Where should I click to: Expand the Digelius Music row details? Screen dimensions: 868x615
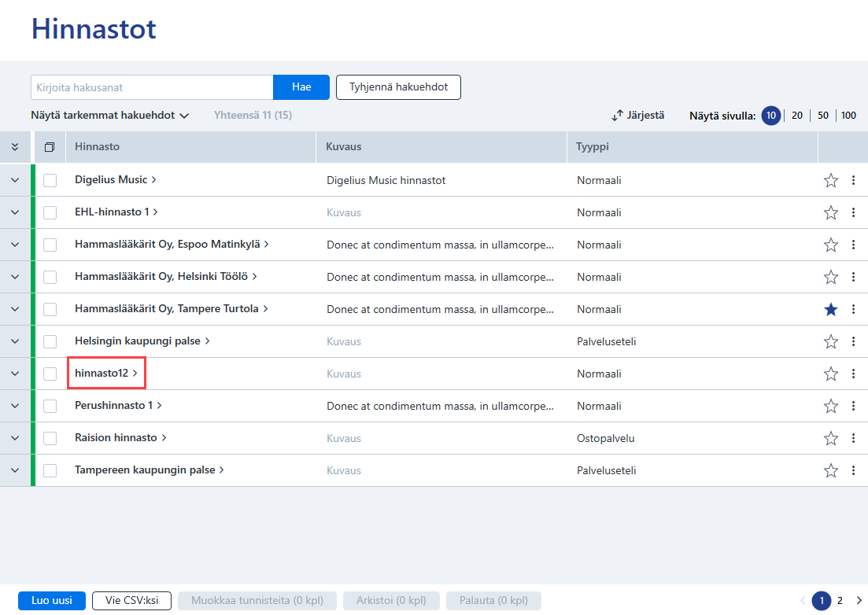coord(15,180)
